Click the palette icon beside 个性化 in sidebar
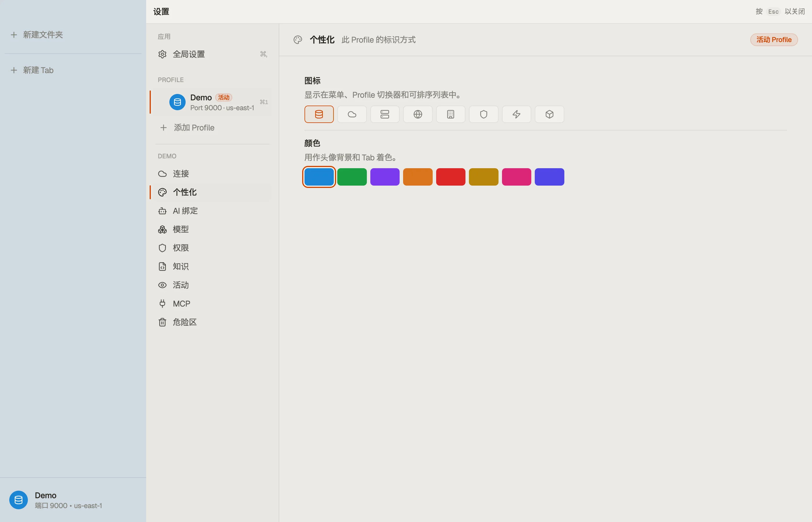The image size is (812, 522). 162,193
